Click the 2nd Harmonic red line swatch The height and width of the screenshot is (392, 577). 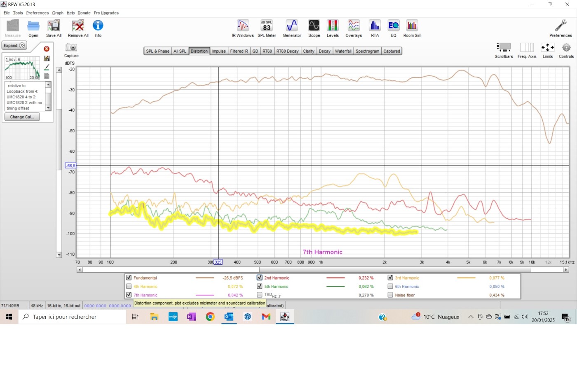335,278
